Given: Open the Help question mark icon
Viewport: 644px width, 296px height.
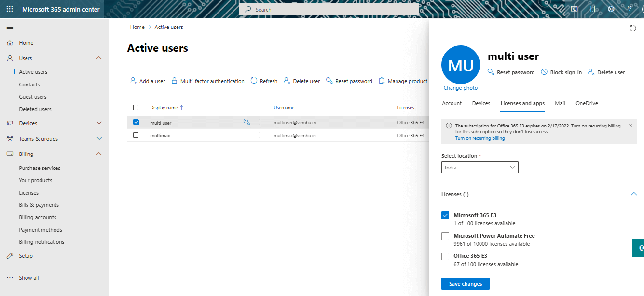Looking at the screenshot, I should click(630, 9).
